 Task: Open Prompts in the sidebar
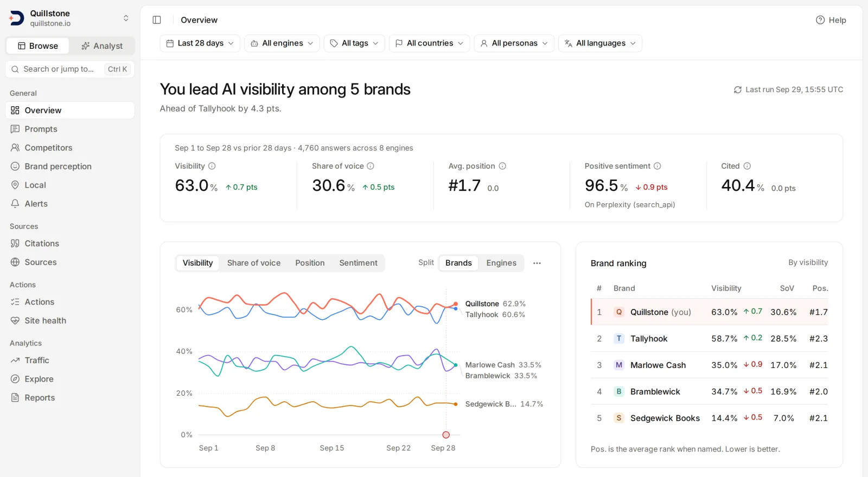70,129
